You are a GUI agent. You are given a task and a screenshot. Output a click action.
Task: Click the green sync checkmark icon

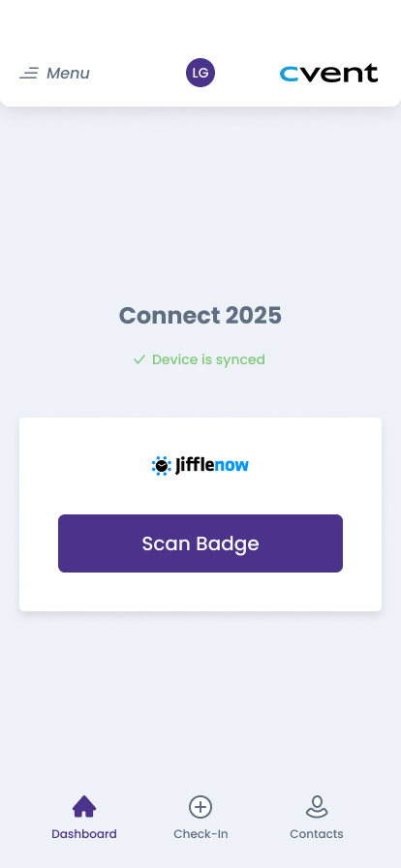point(139,359)
